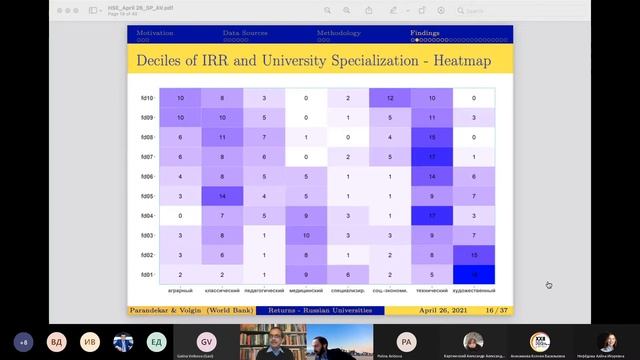Click the fd05 классический cell showing 14

pyautogui.click(x=222, y=196)
